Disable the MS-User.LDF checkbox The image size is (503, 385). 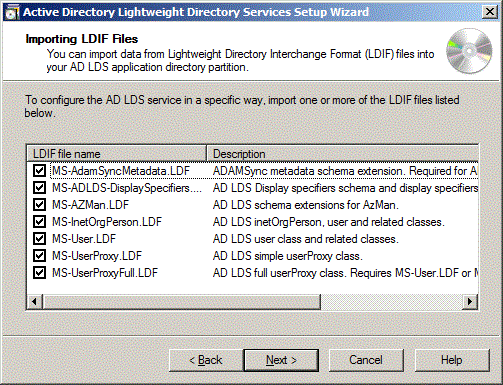39,239
